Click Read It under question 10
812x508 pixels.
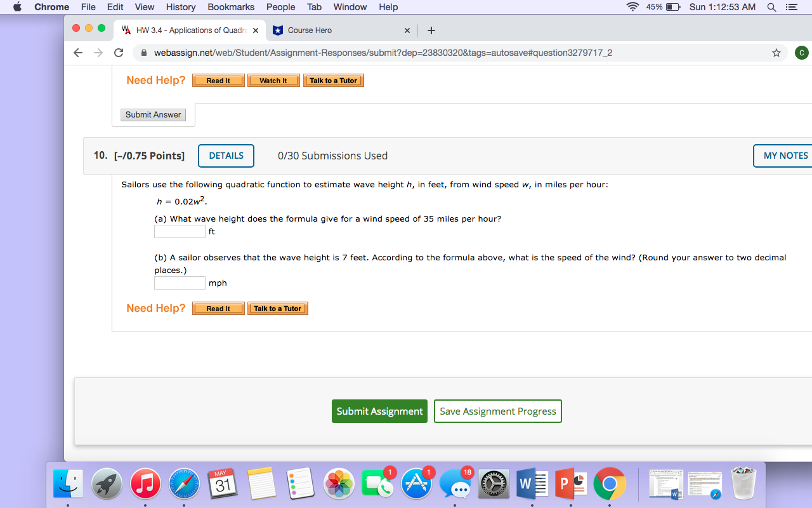point(218,309)
